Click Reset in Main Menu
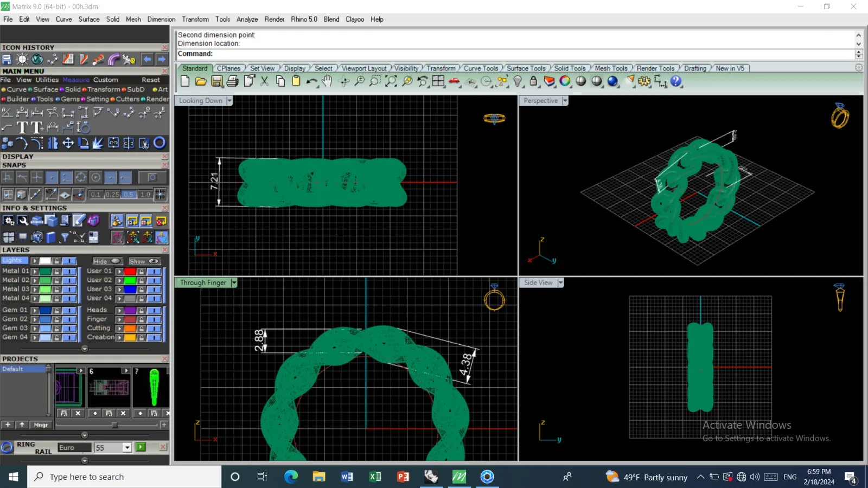The width and height of the screenshot is (868, 488). click(x=151, y=80)
